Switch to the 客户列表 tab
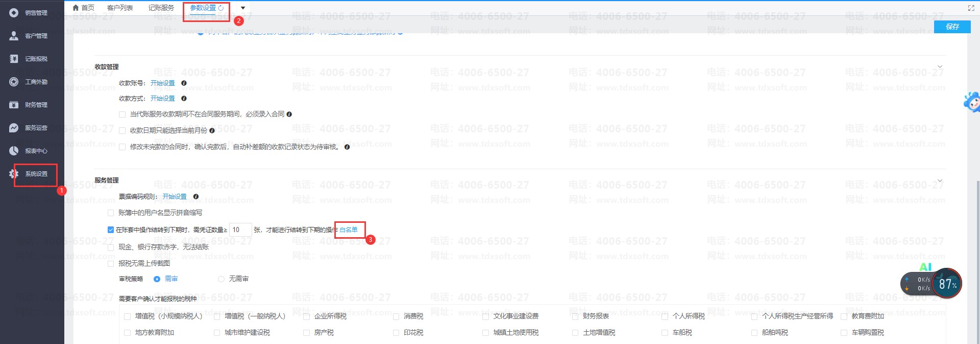 pyautogui.click(x=120, y=8)
